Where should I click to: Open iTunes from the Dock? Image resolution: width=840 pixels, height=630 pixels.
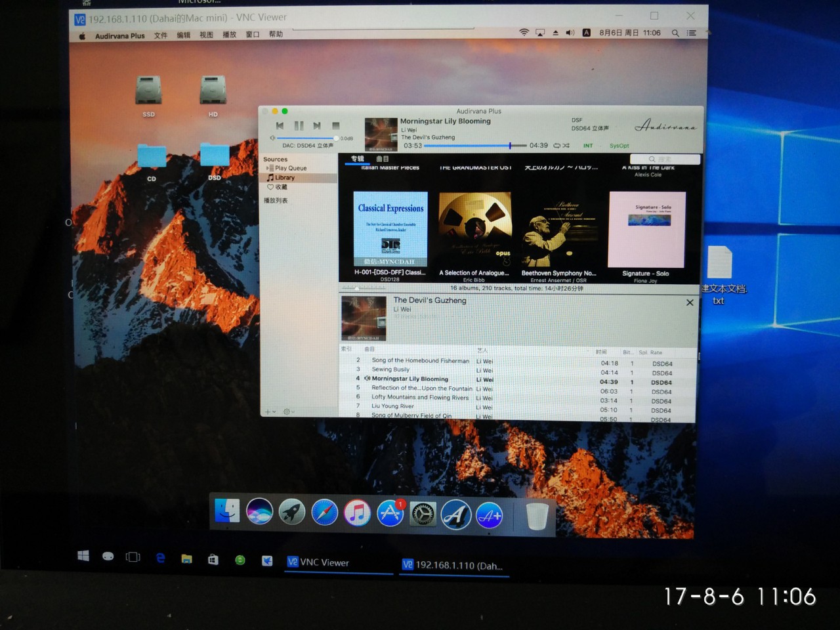[357, 513]
